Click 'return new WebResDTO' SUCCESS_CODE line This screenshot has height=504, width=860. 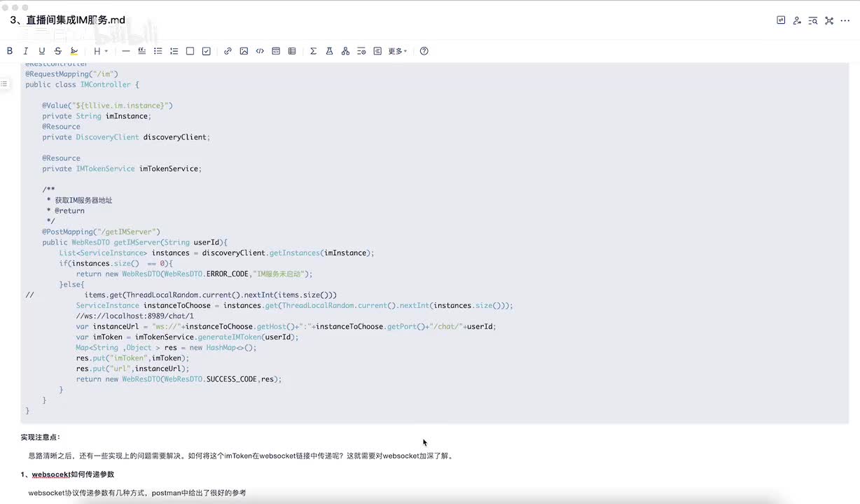pyautogui.click(x=179, y=379)
